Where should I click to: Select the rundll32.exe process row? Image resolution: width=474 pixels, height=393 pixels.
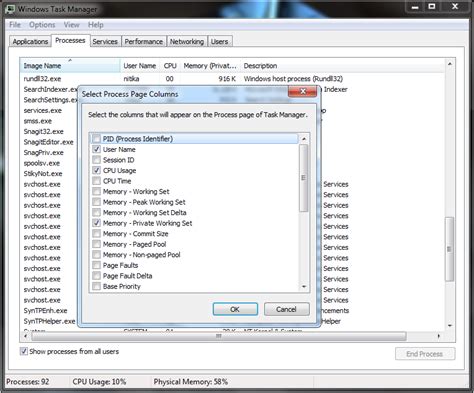click(x=232, y=79)
